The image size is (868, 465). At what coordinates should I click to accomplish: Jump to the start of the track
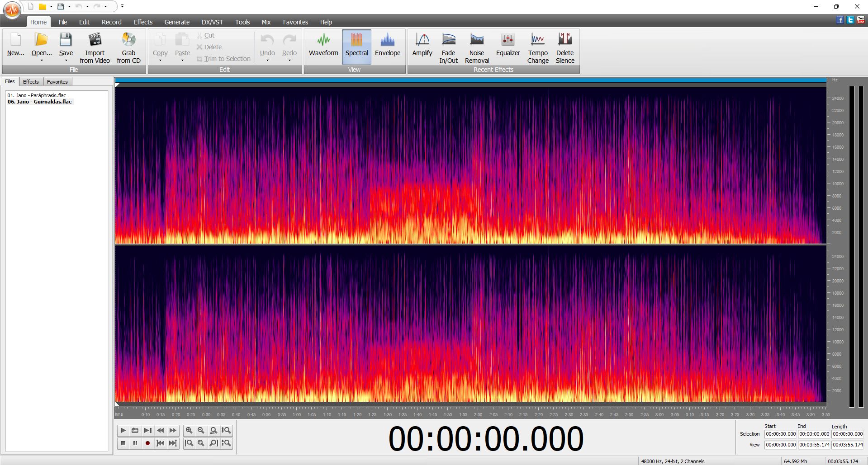pos(160,443)
